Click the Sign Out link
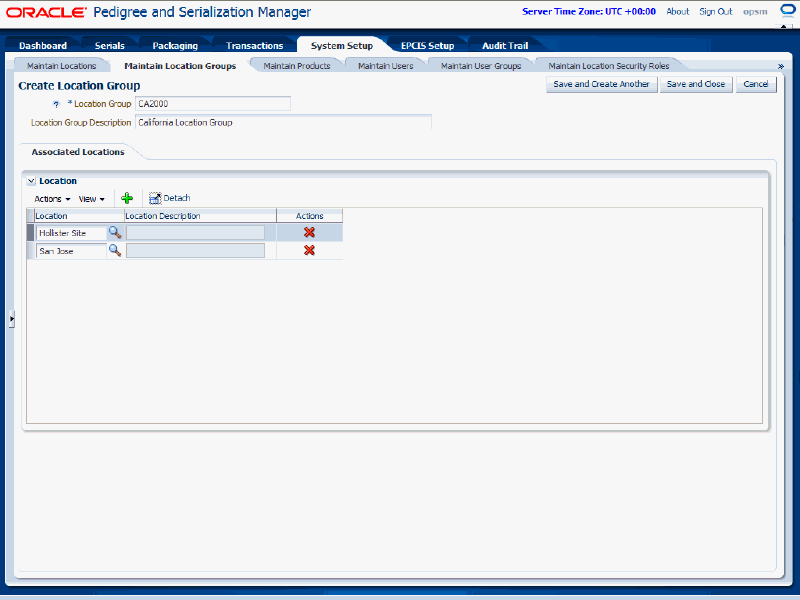This screenshot has height=600, width=800. coord(716,11)
